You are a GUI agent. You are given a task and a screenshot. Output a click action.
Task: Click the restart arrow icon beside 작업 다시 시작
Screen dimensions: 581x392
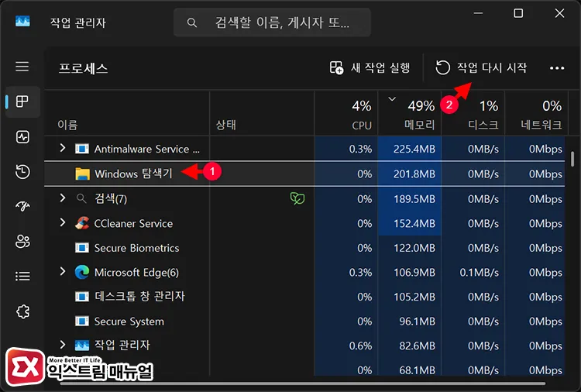click(x=442, y=67)
